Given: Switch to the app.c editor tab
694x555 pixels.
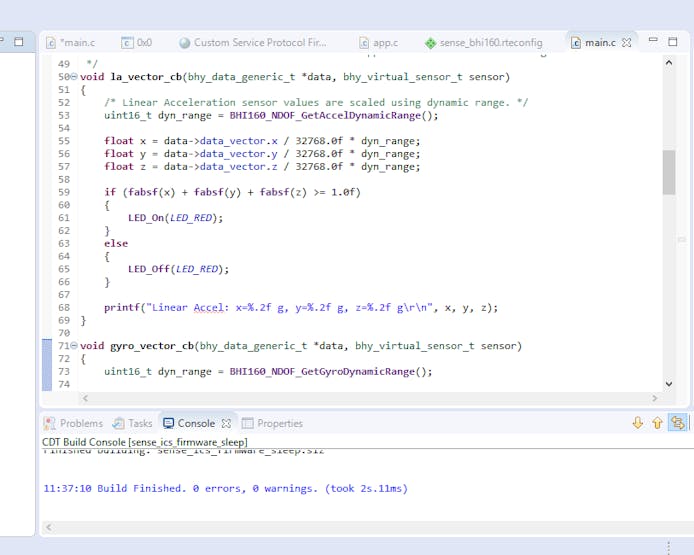Looking at the screenshot, I should coord(385,43).
